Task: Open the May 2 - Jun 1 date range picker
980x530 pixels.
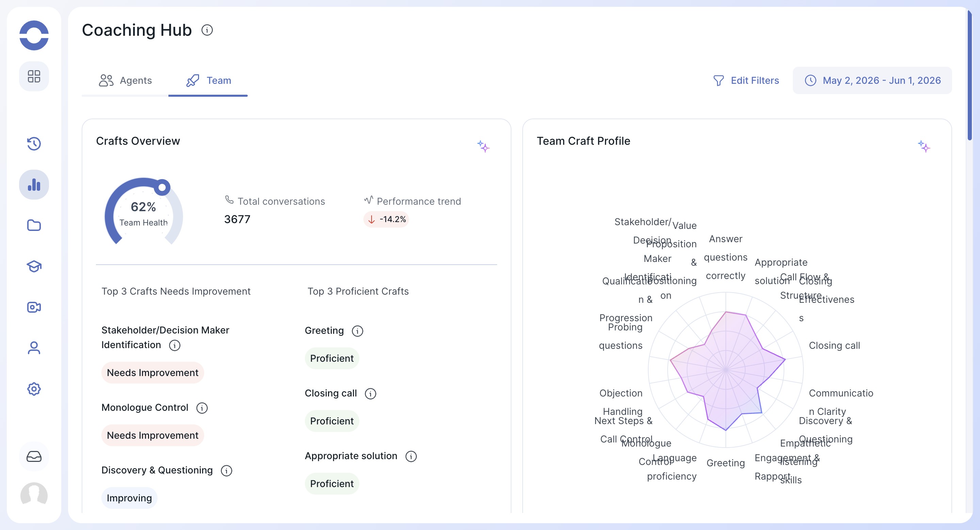Action: (872, 80)
